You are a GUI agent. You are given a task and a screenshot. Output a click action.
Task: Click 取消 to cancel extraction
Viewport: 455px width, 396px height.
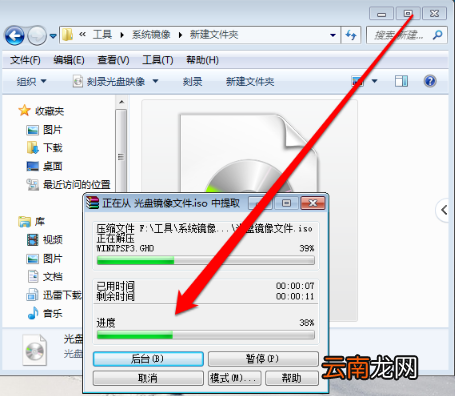[148, 378]
